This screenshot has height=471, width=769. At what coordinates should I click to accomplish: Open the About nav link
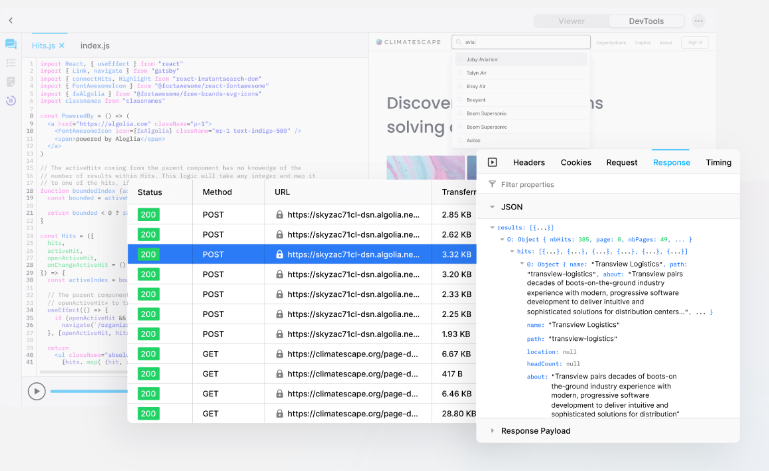point(666,43)
